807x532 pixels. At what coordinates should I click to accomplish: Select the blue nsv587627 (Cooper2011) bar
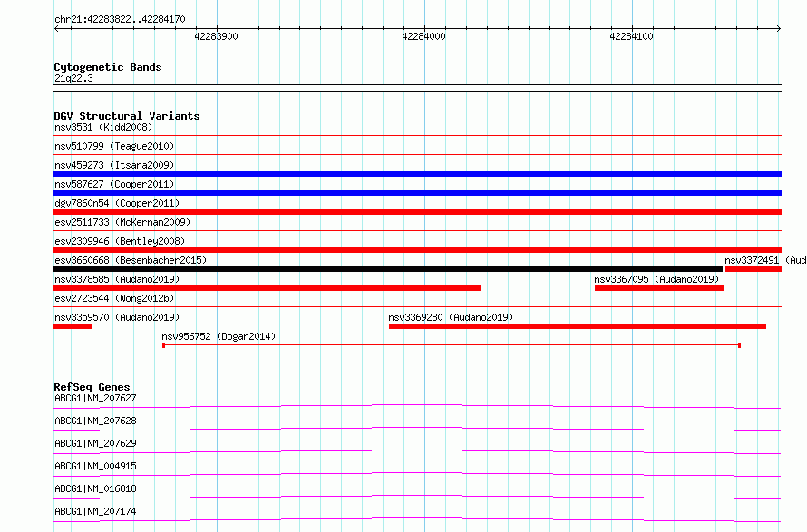tap(417, 193)
